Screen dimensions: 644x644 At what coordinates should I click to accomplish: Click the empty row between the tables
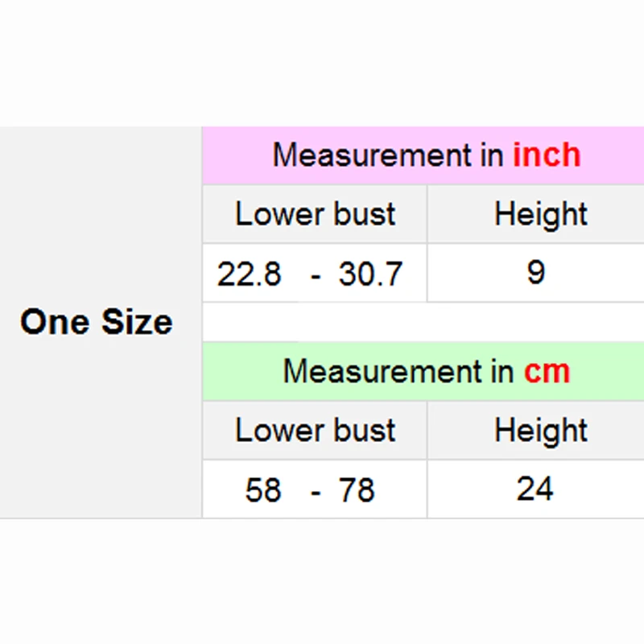pyautogui.click(x=423, y=322)
